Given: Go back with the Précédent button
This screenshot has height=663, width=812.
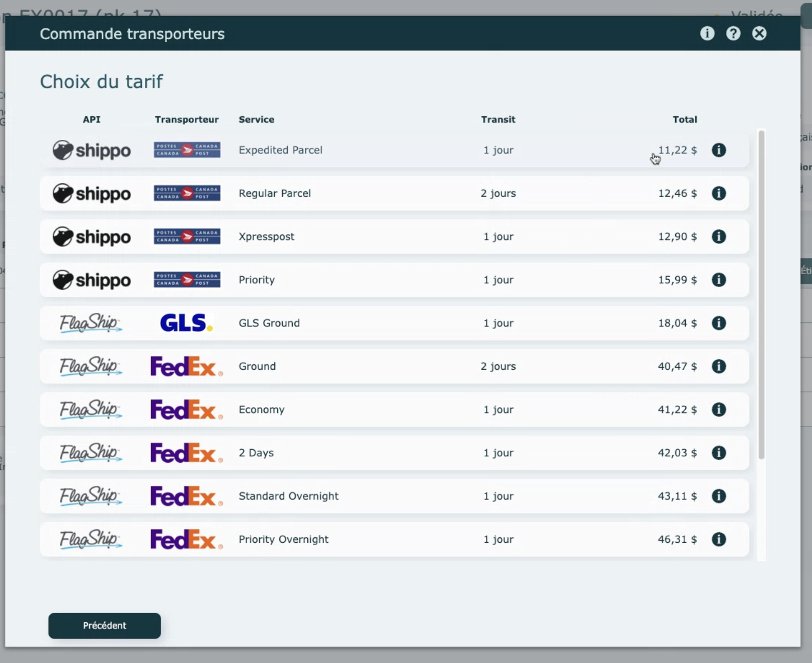Looking at the screenshot, I should 105,625.
